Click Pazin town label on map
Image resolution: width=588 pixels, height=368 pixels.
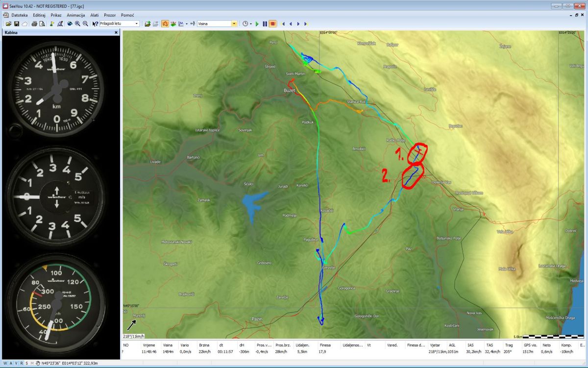pos(257,319)
